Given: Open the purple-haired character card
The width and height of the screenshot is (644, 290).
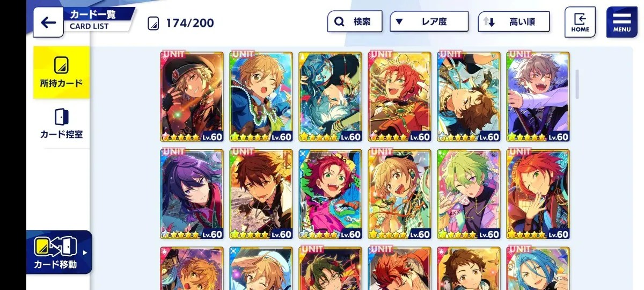Looking at the screenshot, I should (x=192, y=194).
